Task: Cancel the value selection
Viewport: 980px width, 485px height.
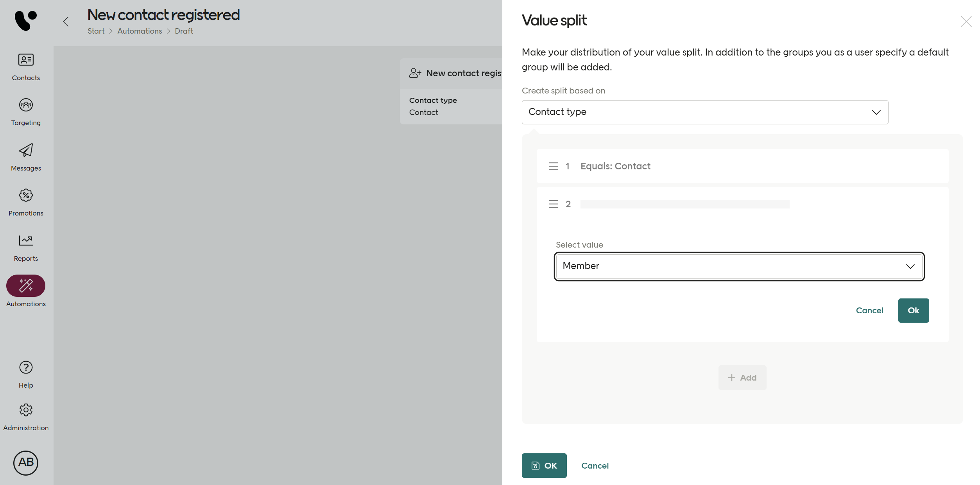Action: click(x=869, y=310)
